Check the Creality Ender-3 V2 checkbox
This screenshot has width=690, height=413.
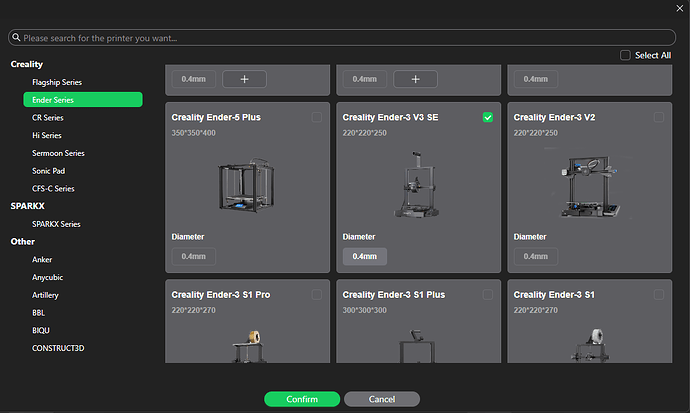point(658,117)
